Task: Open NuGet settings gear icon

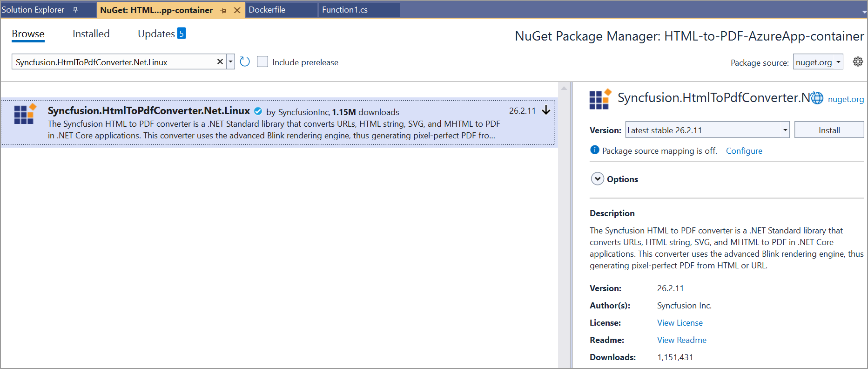Action: pyautogui.click(x=858, y=61)
